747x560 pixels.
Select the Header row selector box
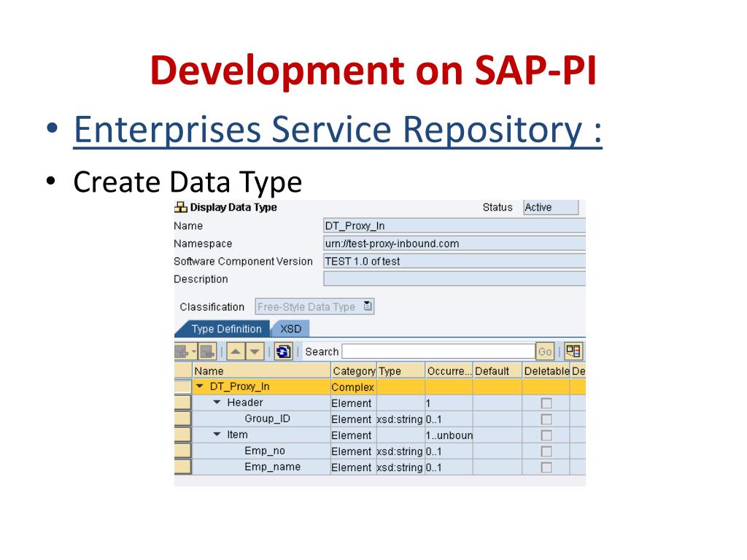(183, 402)
